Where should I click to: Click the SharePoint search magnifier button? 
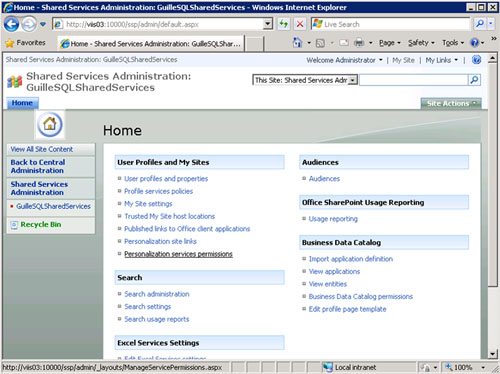pyautogui.click(x=474, y=80)
